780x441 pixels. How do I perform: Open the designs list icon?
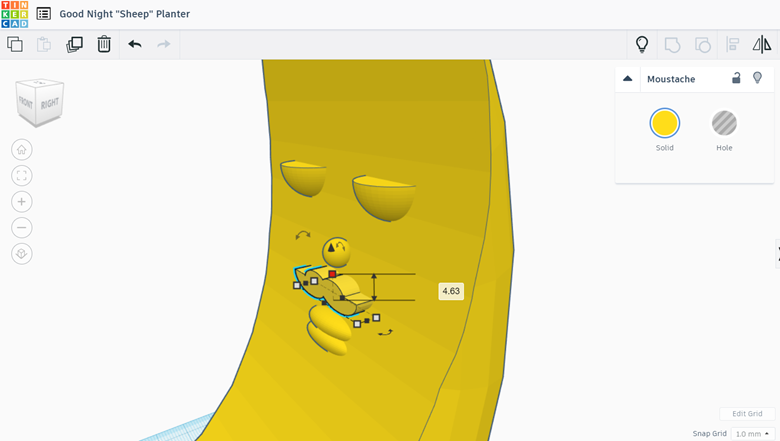tap(44, 13)
